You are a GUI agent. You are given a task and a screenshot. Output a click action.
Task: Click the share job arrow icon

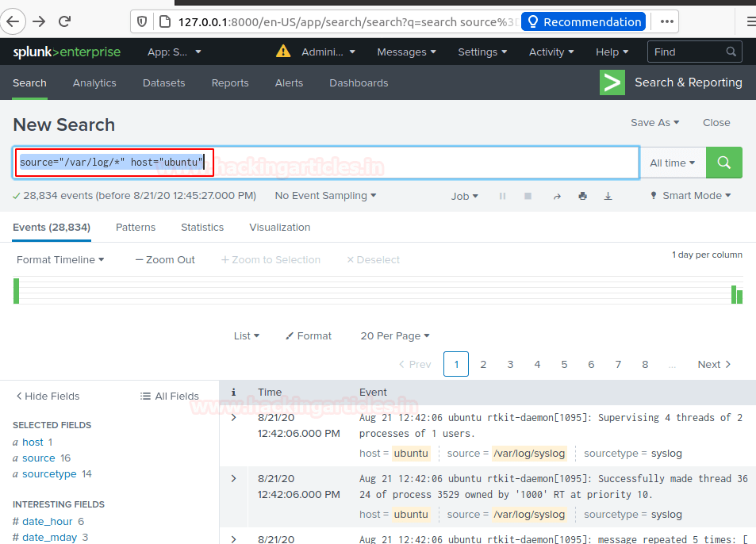pyautogui.click(x=556, y=196)
